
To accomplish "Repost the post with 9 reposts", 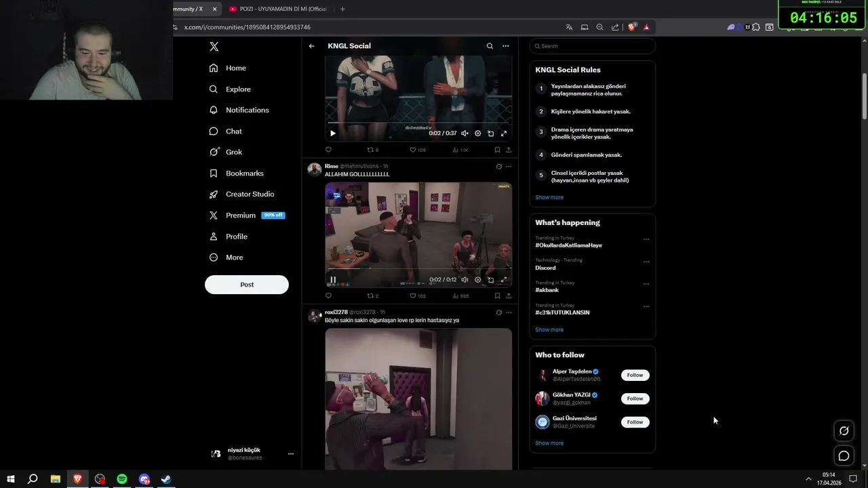I will coord(372,150).
